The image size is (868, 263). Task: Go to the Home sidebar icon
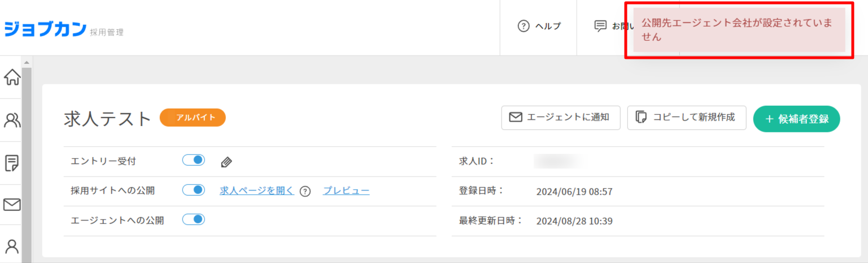pyautogui.click(x=12, y=77)
